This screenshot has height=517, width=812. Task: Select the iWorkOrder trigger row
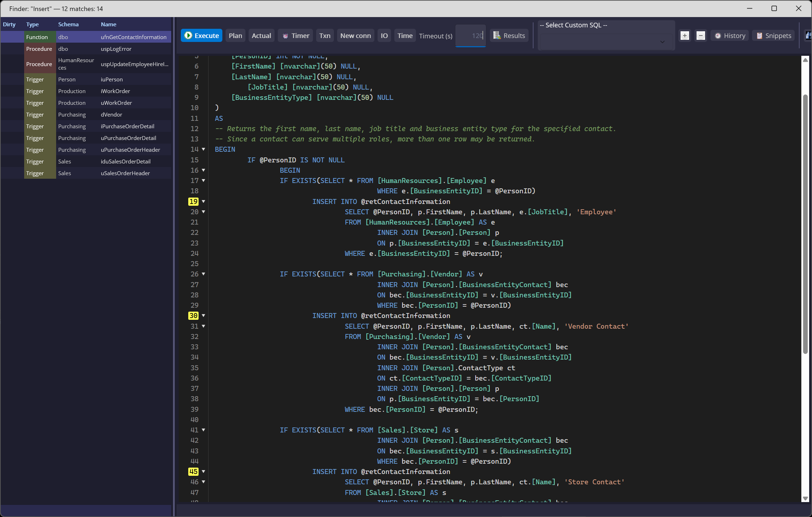click(86, 91)
